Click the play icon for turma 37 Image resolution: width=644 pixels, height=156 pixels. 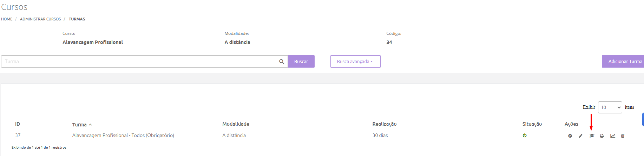[x=570, y=136]
